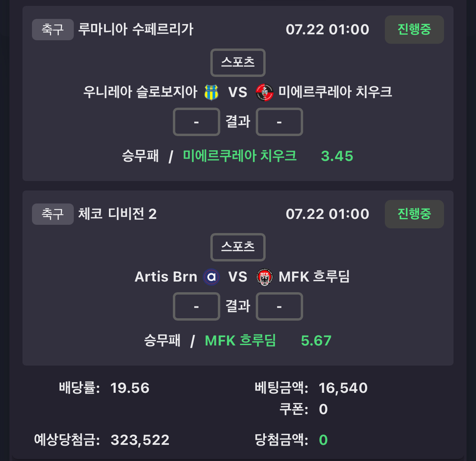Click the 진행중 status for the Romania match

414,30
